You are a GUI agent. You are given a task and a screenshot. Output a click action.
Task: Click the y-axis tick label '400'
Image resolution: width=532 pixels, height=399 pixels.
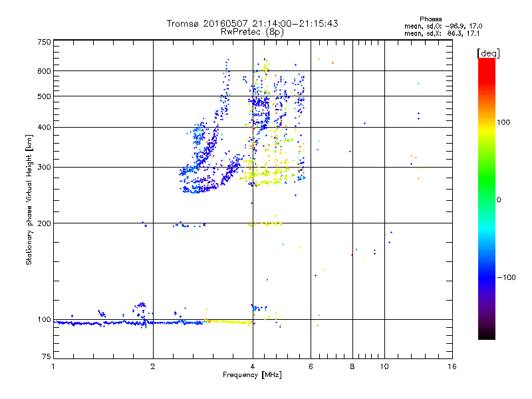coord(45,127)
